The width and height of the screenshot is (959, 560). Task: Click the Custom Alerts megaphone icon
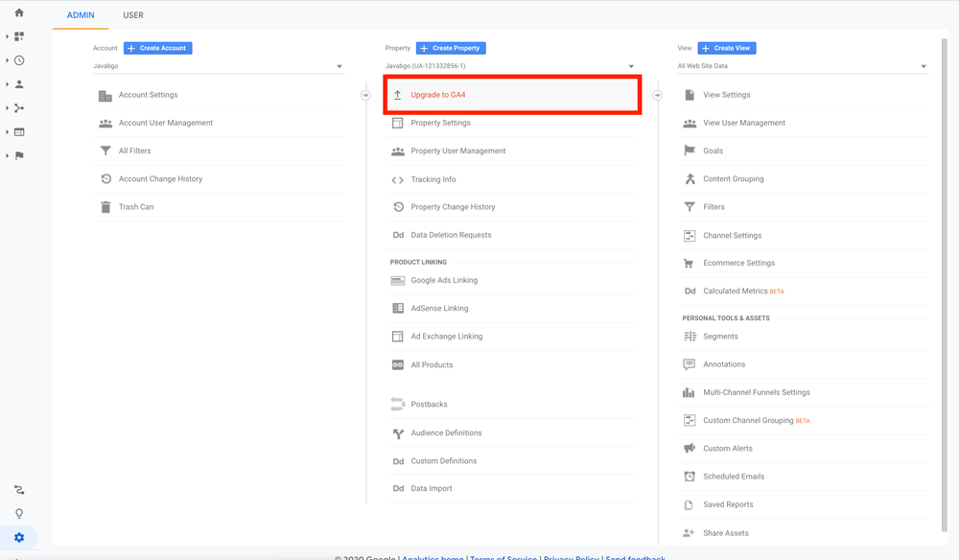pyautogui.click(x=690, y=448)
